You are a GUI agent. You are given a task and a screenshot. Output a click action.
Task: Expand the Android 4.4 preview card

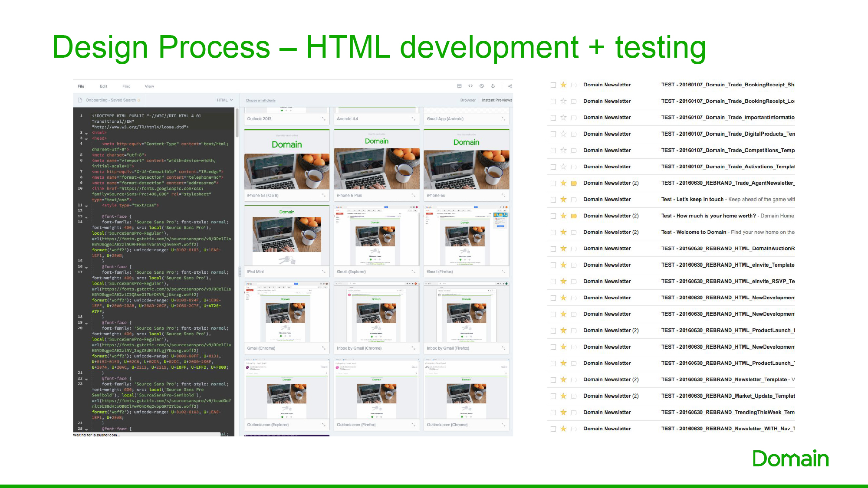point(413,118)
